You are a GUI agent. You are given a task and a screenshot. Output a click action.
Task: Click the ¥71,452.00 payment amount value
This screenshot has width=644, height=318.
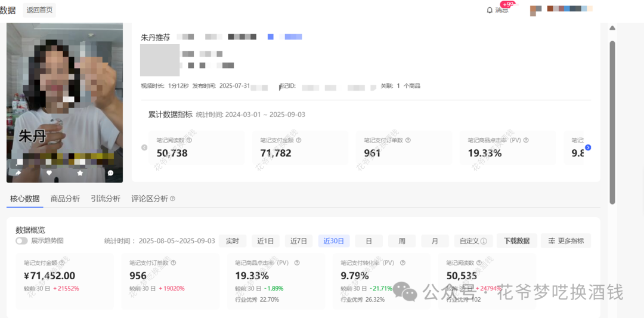click(x=49, y=276)
